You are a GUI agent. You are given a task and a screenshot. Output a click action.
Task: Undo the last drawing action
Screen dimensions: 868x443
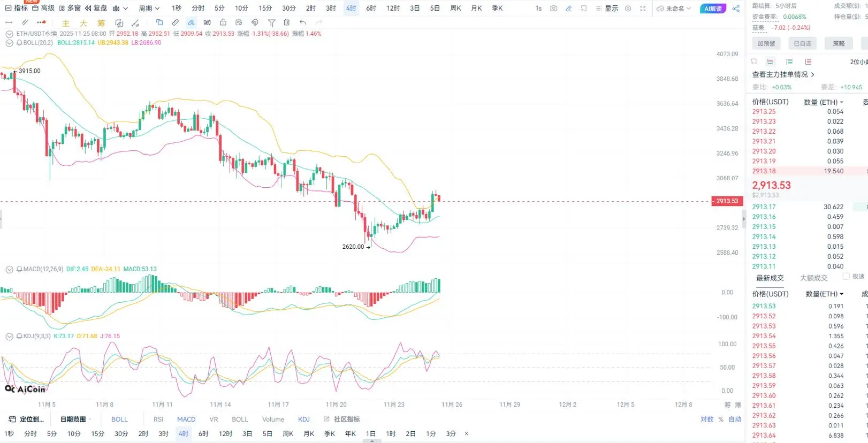tap(303, 22)
